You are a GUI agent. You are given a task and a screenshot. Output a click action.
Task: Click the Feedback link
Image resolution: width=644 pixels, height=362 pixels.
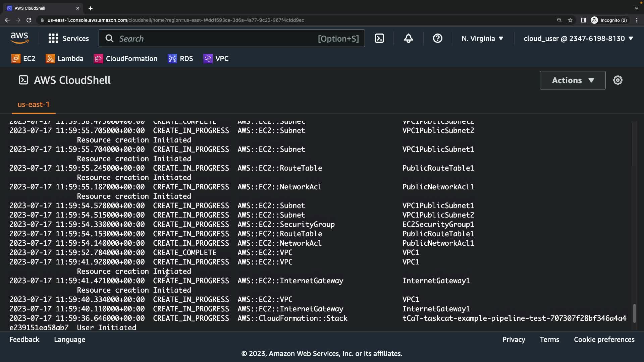24,340
